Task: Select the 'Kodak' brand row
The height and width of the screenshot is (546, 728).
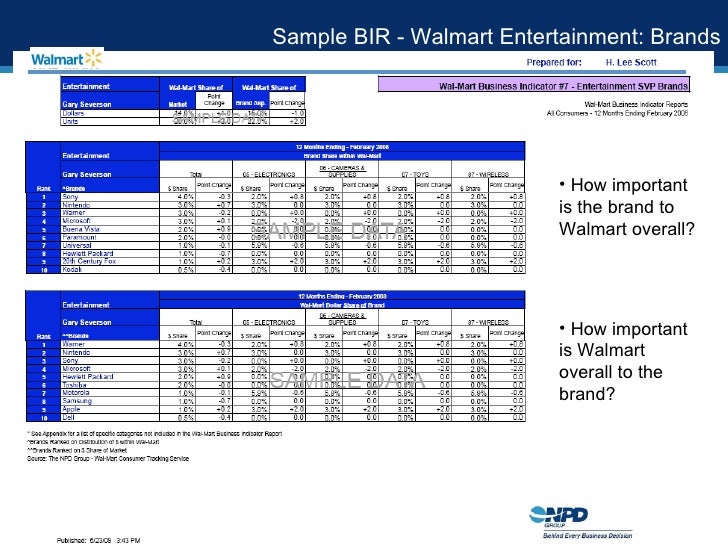Action: (276, 269)
